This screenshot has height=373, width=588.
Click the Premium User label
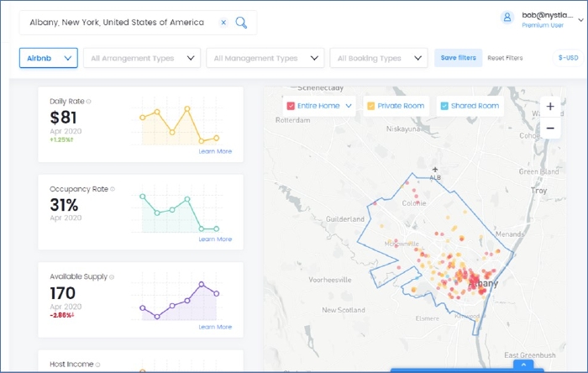point(543,25)
